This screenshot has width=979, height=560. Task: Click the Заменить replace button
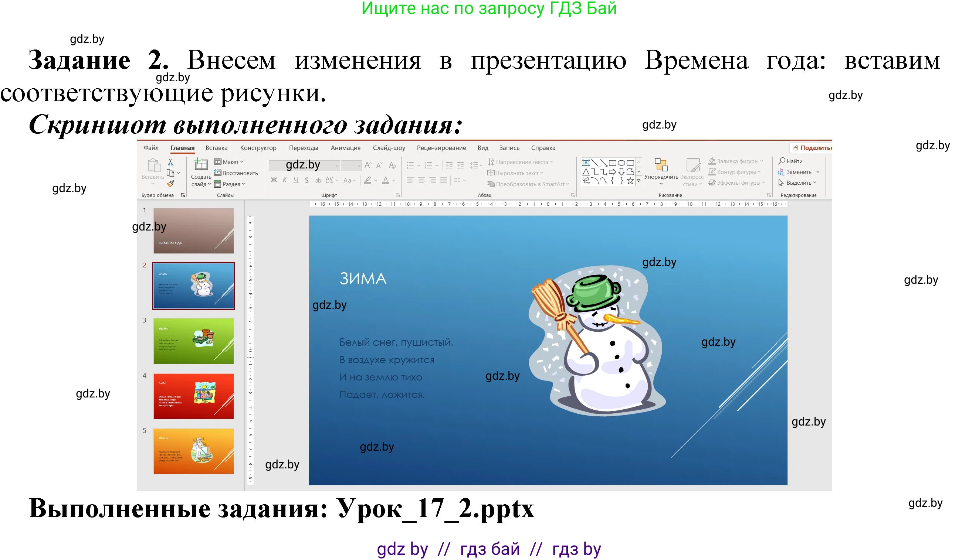click(799, 172)
